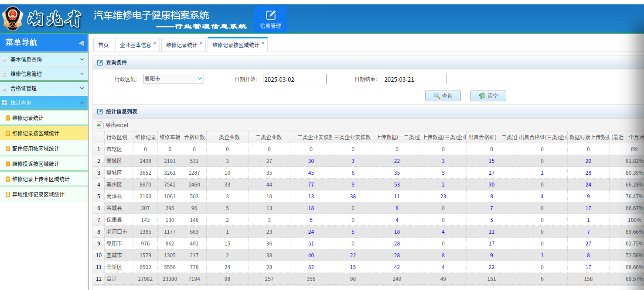Focus the 日期结束 date field

click(x=415, y=79)
